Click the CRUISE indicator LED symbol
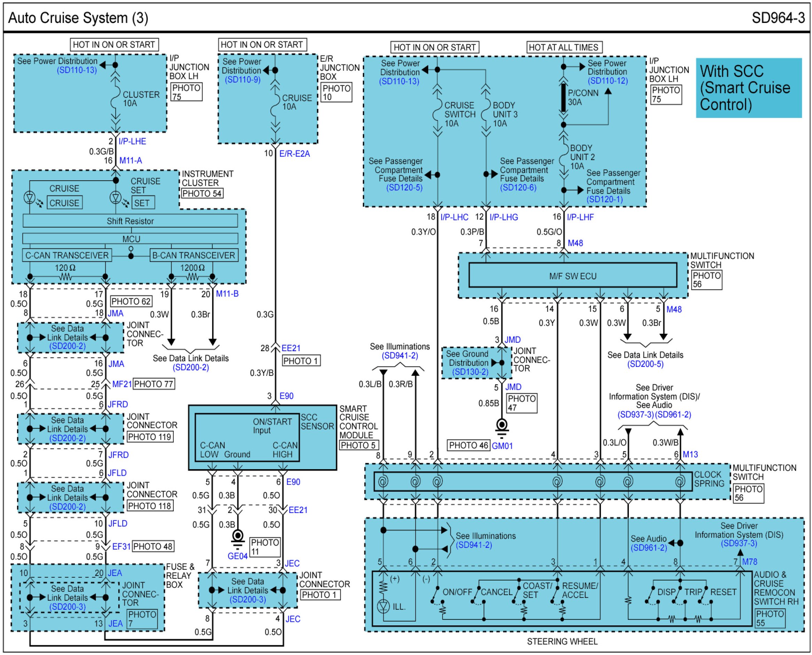This screenshot has height=655, width=812. 30,197
